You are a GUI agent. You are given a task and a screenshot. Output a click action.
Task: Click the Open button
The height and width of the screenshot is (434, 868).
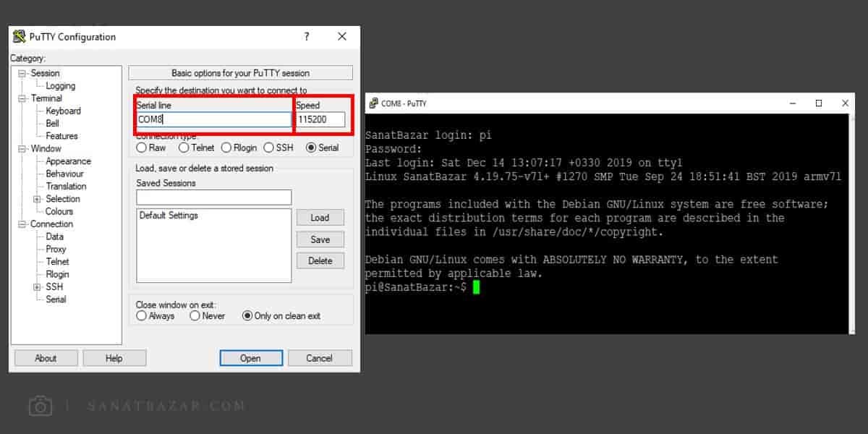pos(250,358)
